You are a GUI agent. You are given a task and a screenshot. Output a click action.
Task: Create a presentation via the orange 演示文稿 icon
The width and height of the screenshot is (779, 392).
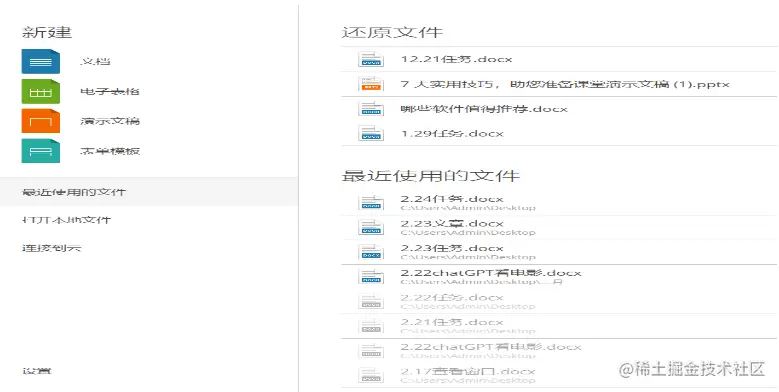pyautogui.click(x=41, y=121)
